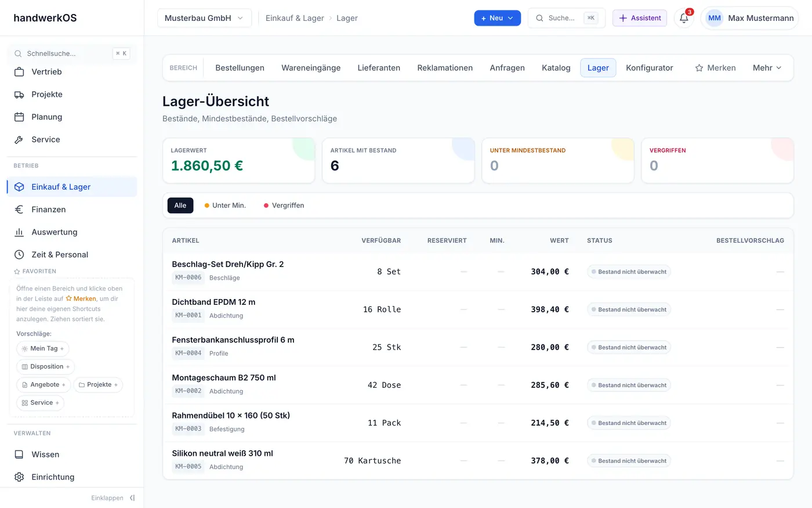The height and width of the screenshot is (508, 812).
Task: Add Service favorite suggestion
Action: [40, 403]
